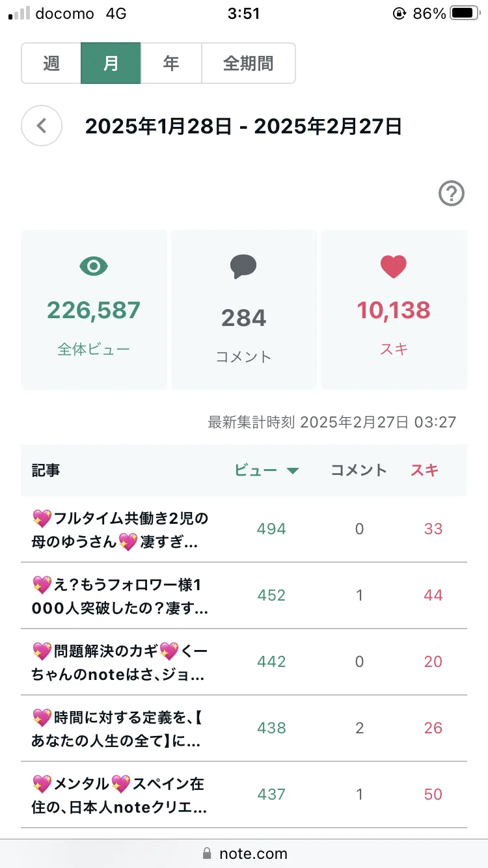Tap the battery icon in status bar
Image resolution: width=488 pixels, height=868 pixels.
466,13
